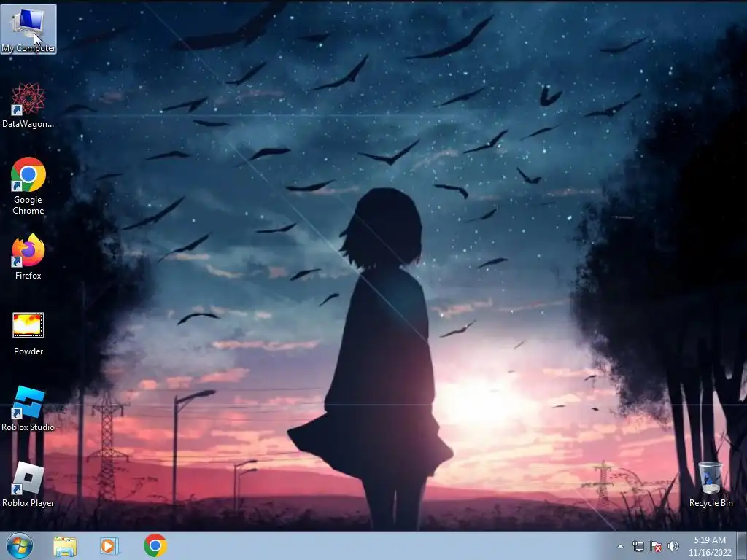Viewport: 747px width, 560px height.
Task: Open the volume speaker tray icon
Action: click(673, 546)
